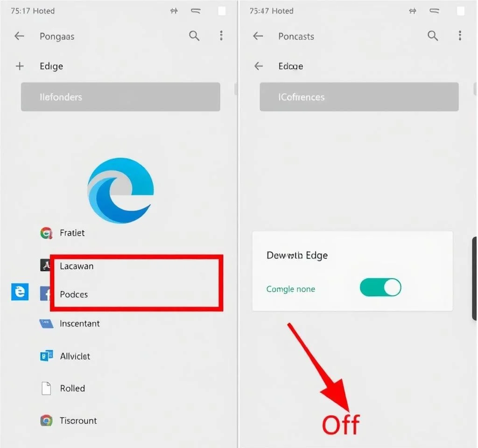
Task: Click the plus icon next to Edige
Action: [x=20, y=66]
